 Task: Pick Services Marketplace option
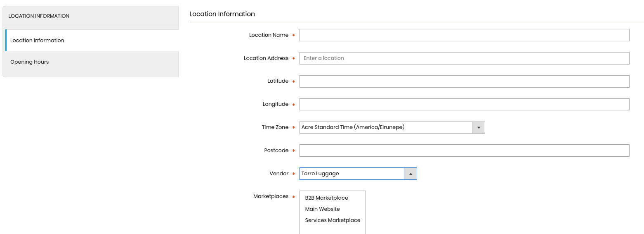tap(333, 220)
